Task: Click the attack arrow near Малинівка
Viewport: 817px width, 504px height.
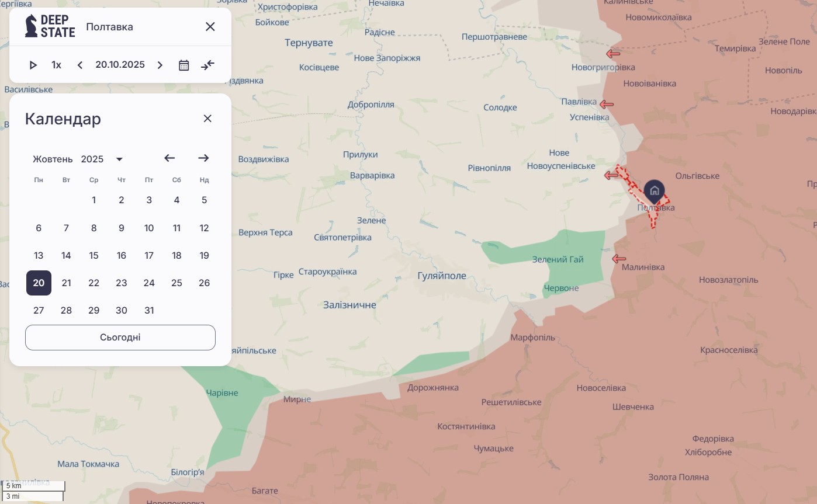Action: click(619, 259)
